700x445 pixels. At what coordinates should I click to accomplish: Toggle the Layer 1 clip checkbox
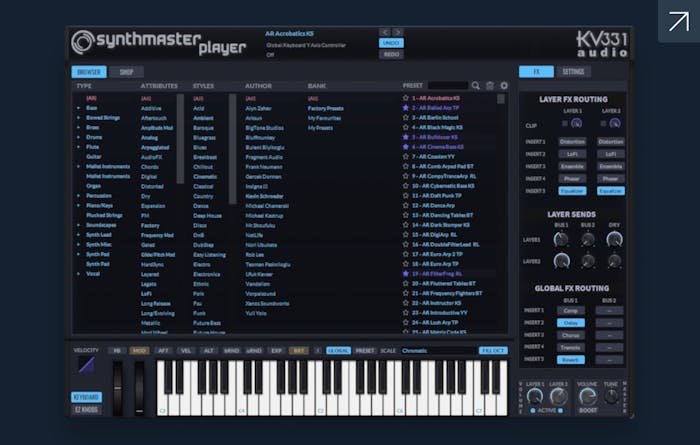[x=564, y=124]
